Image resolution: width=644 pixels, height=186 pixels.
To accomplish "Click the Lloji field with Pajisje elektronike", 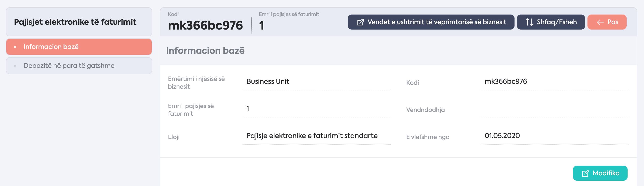I will coord(316,136).
